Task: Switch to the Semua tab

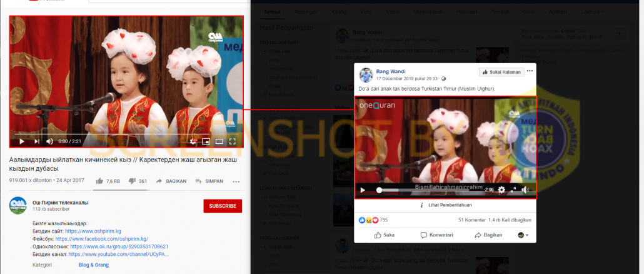Action: click(x=273, y=11)
